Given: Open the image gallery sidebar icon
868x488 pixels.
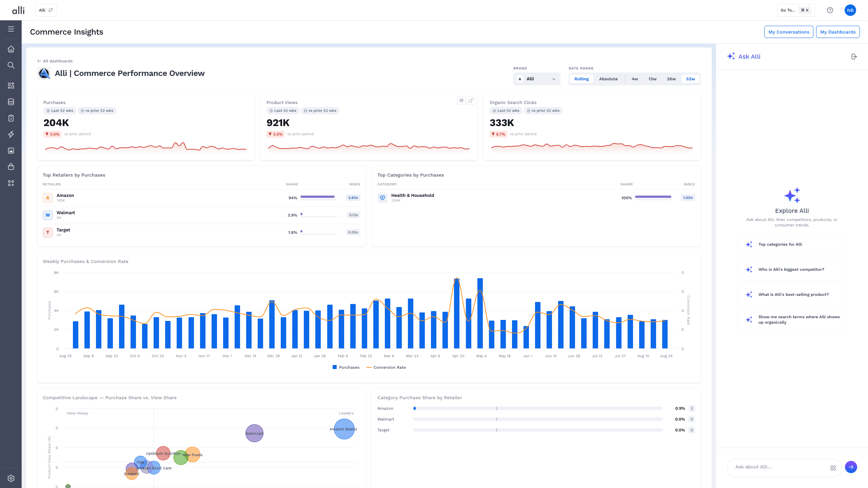Looking at the screenshot, I should pyautogui.click(x=11, y=150).
